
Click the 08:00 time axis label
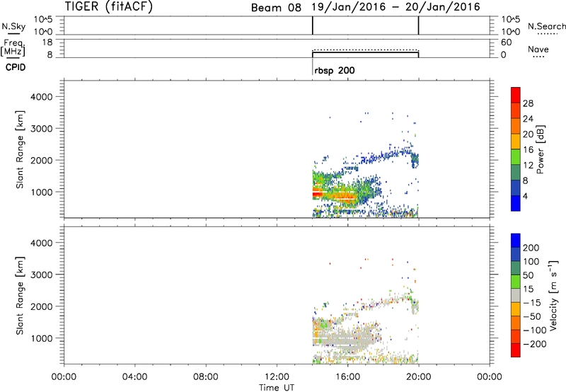point(205,377)
